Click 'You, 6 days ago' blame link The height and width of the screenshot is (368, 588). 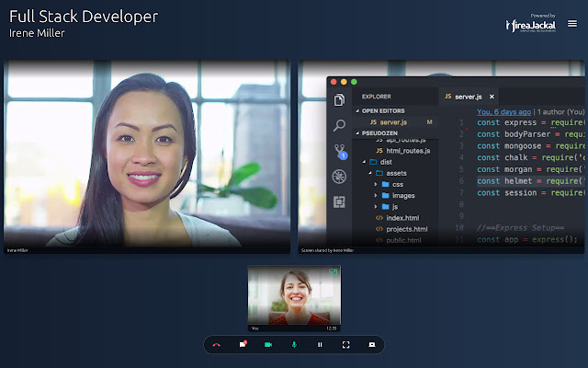504,111
